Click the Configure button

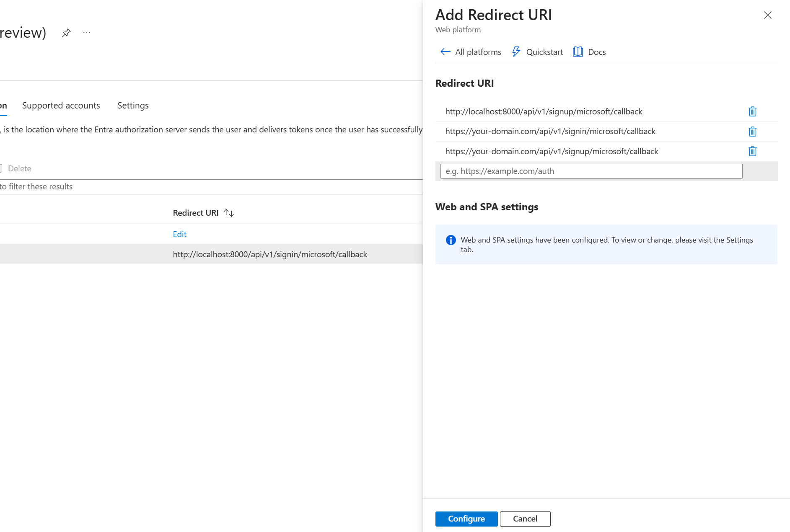[466, 519]
